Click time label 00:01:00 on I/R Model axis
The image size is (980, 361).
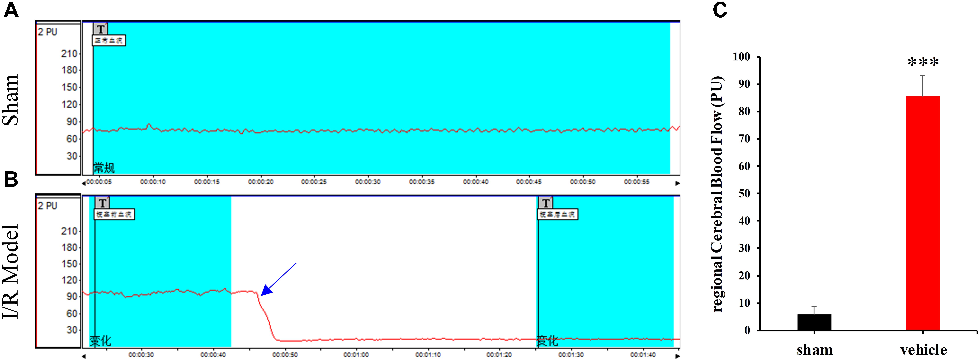pos(356,355)
